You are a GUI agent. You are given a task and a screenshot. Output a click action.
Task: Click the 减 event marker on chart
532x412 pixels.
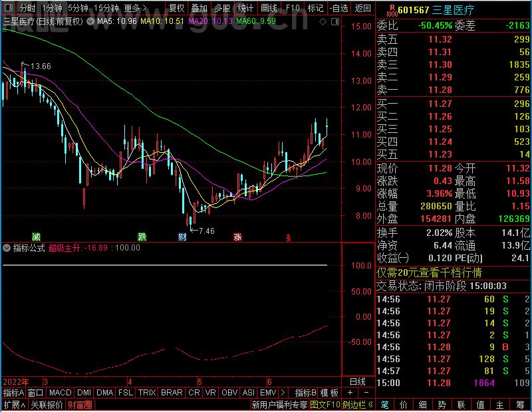pos(36,237)
